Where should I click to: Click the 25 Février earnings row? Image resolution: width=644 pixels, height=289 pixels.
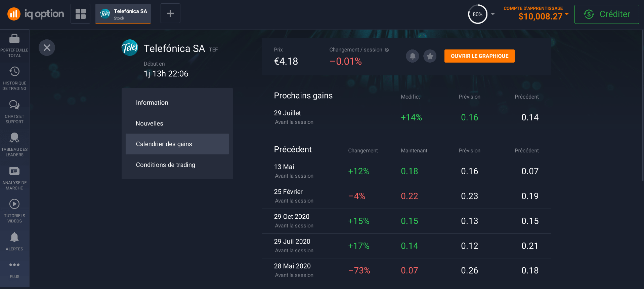[x=406, y=196]
